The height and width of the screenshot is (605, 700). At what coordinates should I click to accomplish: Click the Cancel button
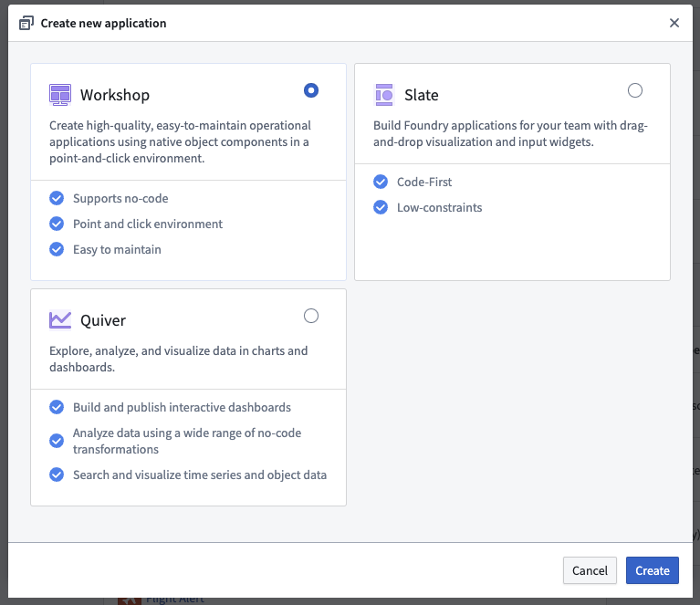(x=590, y=570)
